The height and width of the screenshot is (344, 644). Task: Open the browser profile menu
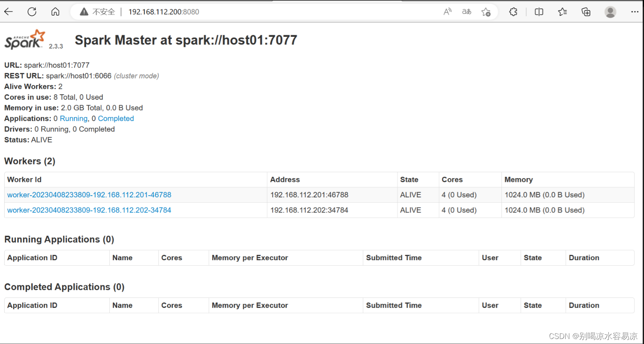click(x=610, y=11)
